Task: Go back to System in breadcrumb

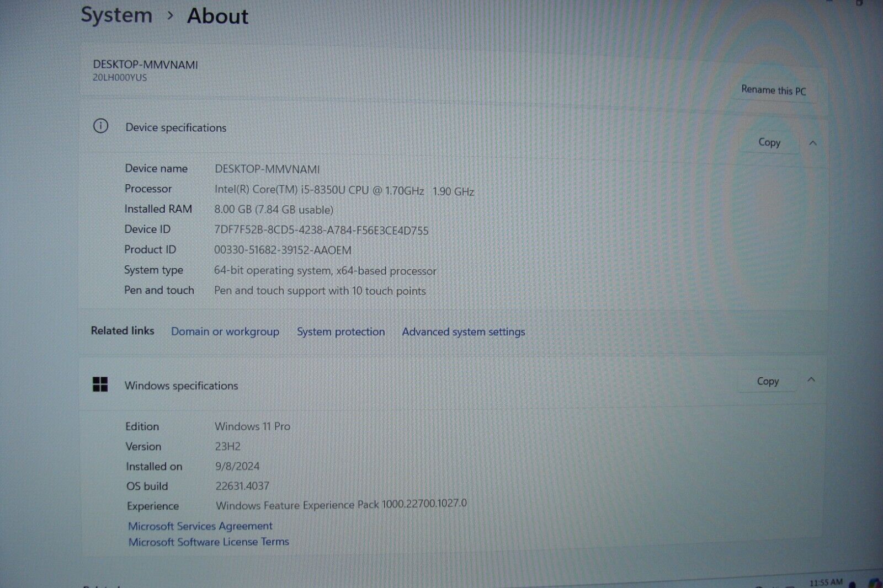Action: pyautogui.click(x=116, y=15)
